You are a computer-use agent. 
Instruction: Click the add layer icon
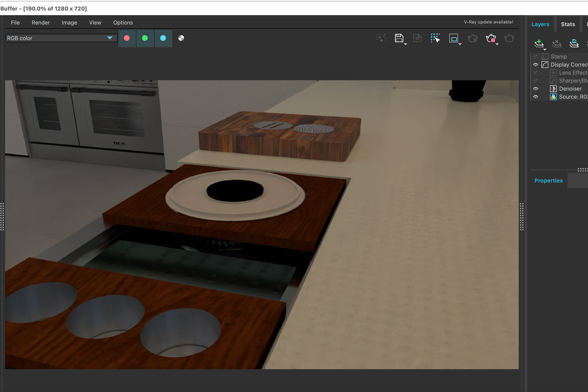coord(539,43)
